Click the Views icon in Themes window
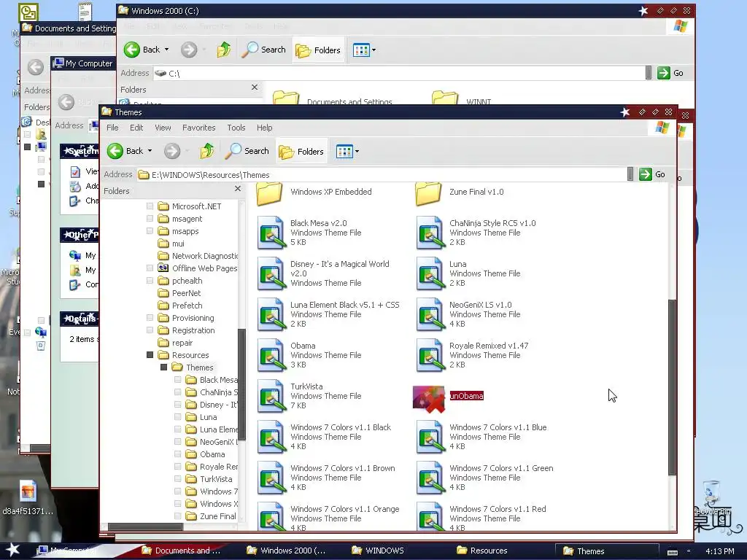747x560 pixels. click(344, 152)
